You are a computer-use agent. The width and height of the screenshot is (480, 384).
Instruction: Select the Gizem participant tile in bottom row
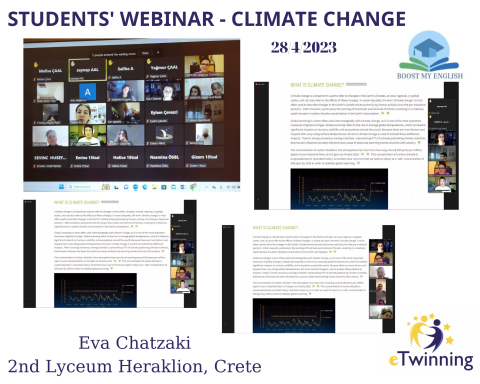tap(204, 157)
